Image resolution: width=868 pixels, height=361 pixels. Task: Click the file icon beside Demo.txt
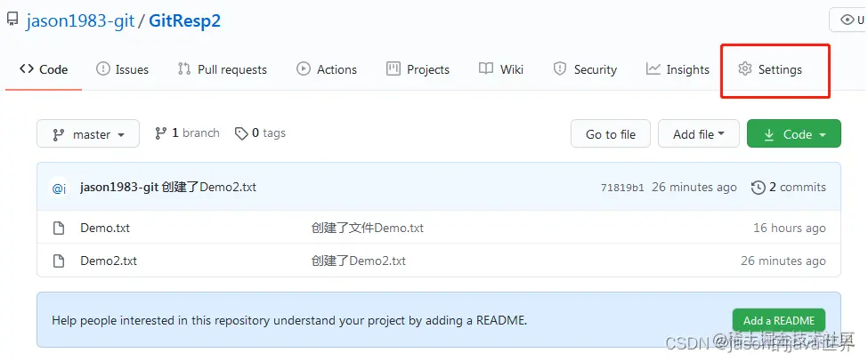tap(59, 228)
